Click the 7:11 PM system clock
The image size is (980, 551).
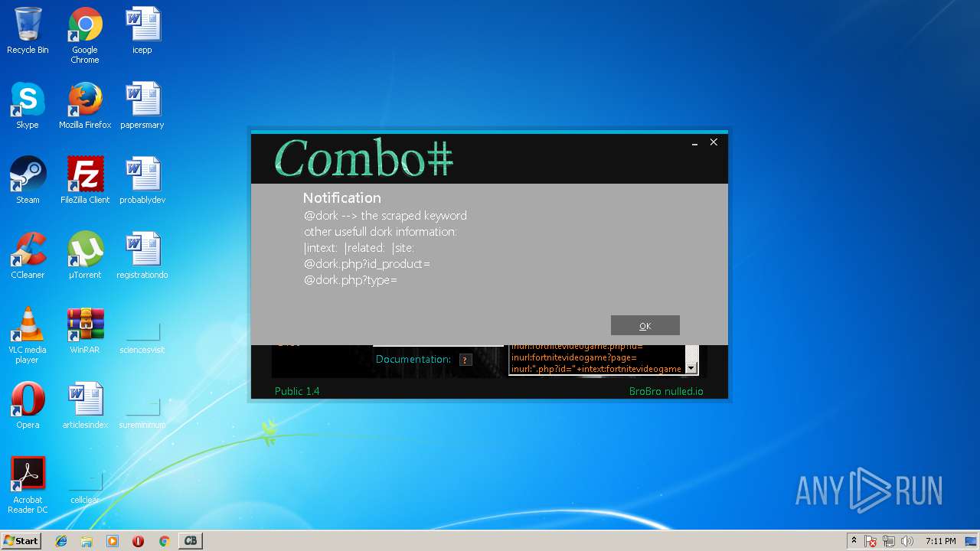[x=940, y=541]
